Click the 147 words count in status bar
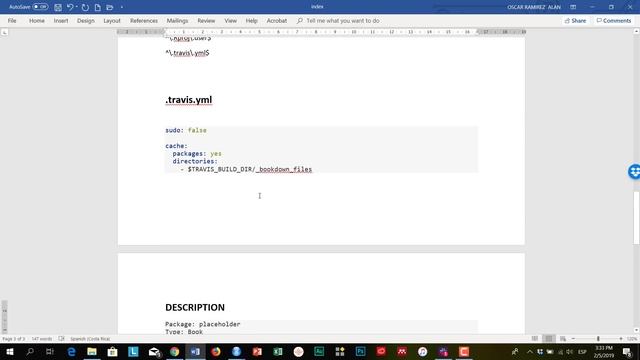Viewport: 640px width, 360px height. point(42,339)
